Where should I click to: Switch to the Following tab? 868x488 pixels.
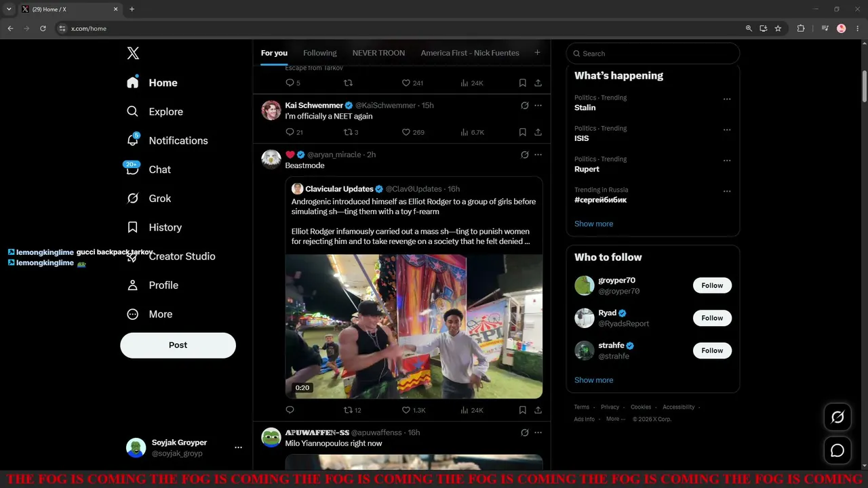pos(320,53)
